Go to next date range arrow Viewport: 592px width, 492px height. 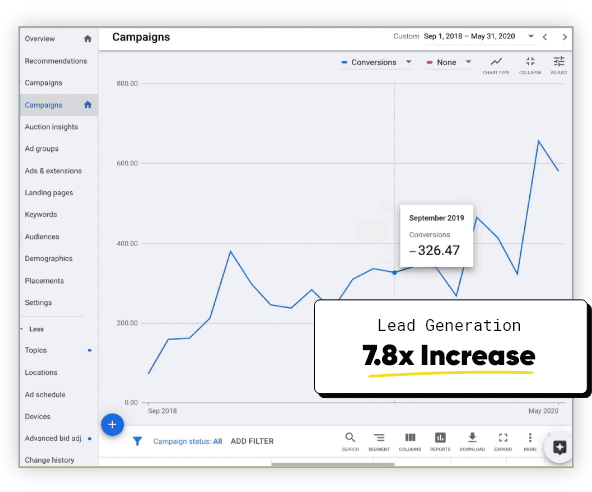564,37
